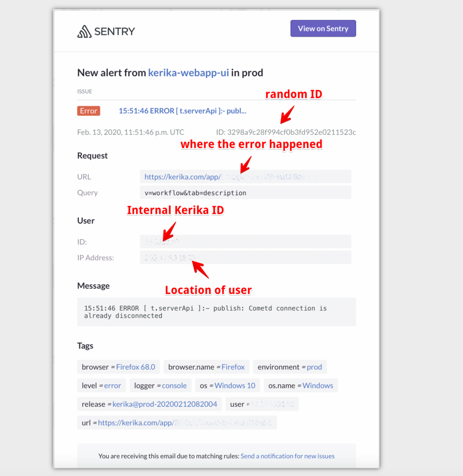Click the View on Sentry button
463x476 pixels.
[323, 28]
